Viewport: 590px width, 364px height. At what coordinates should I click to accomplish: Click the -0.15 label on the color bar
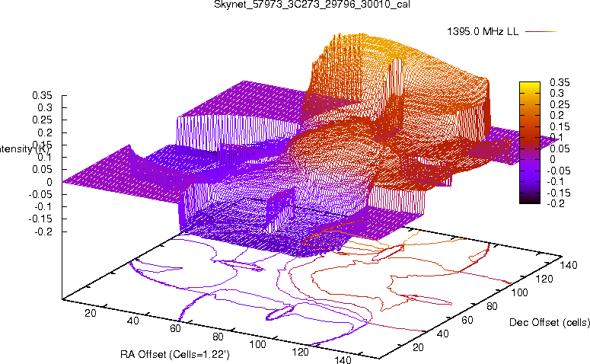558,193
